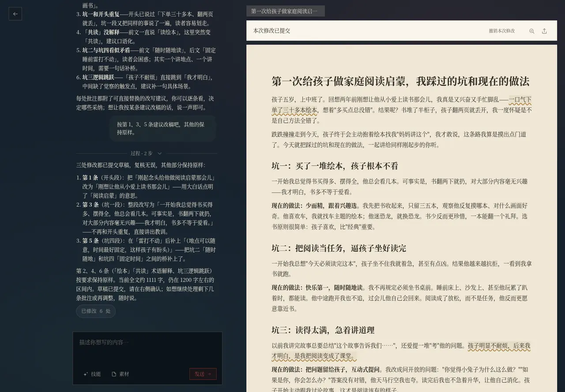The width and height of the screenshot is (565, 392).
Task: Select the 第一次给孩子做家庭阅读启… document tab
Action: [x=286, y=11]
